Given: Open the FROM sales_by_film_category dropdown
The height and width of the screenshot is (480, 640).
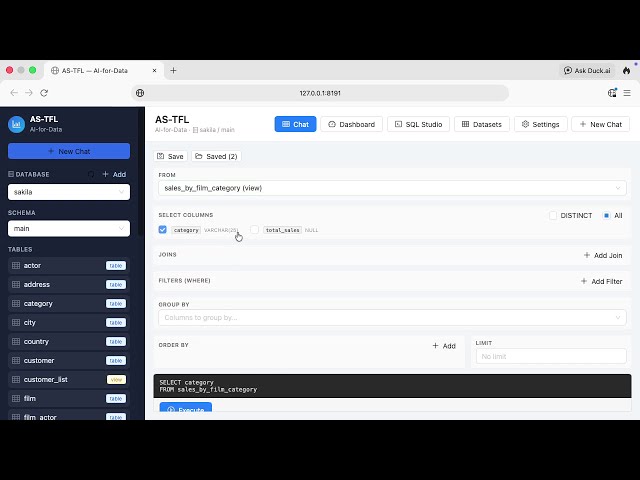Looking at the screenshot, I should [392, 188].
